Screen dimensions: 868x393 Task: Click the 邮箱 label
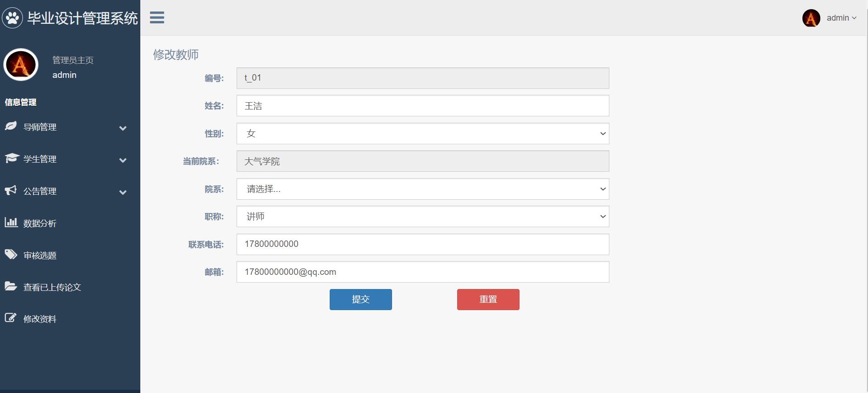tap(214, 272)
